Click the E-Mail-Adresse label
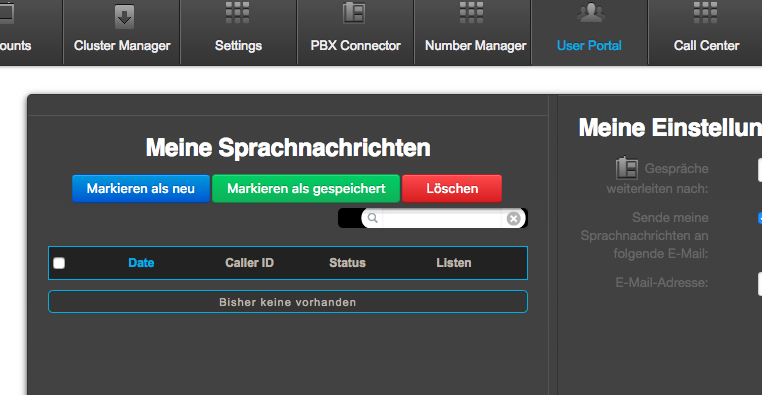This screenshot has width=762, height=395. tap(661, 282)
